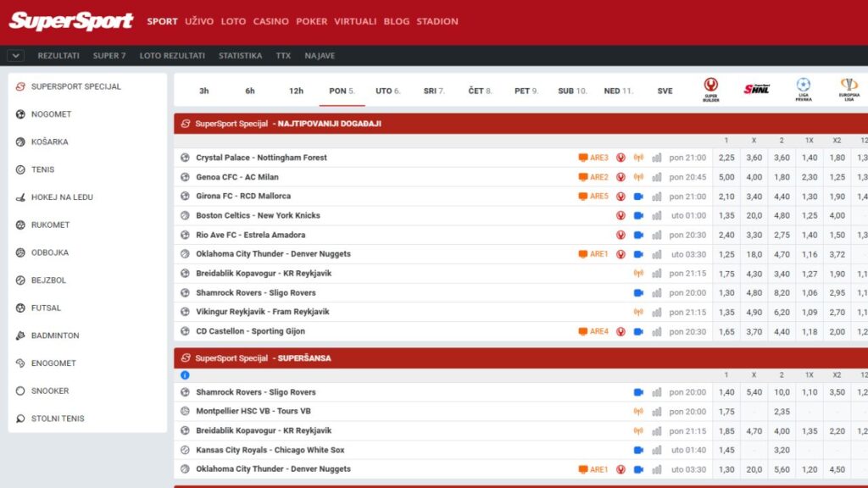The height and width of the screenshot is (488, 868).
Task: Open REZULTATI in the submenu
Action: 58,55
